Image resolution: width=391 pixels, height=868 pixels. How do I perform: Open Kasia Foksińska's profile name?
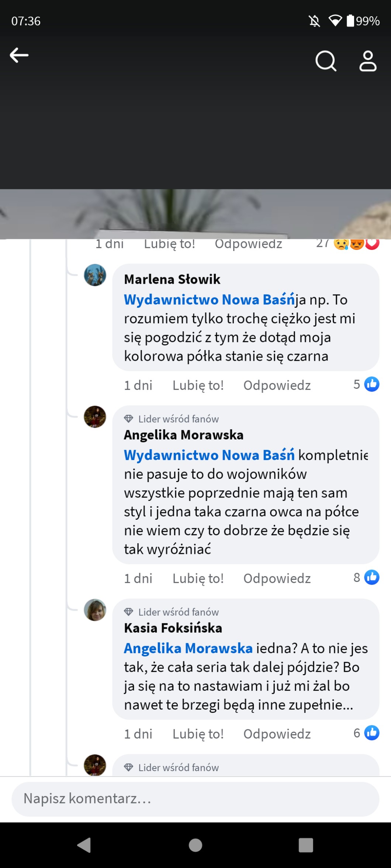coord(173,628)
